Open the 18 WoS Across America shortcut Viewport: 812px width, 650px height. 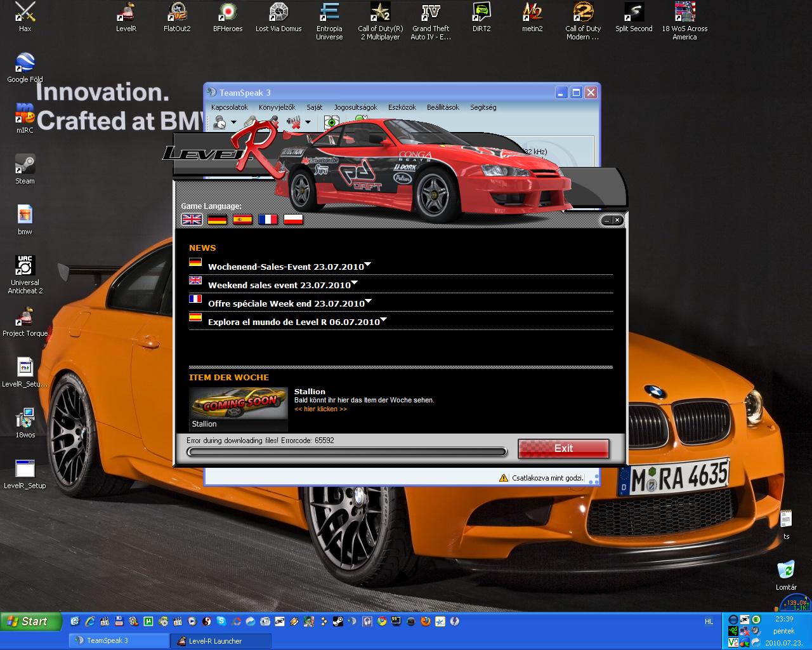pos(684,21)
